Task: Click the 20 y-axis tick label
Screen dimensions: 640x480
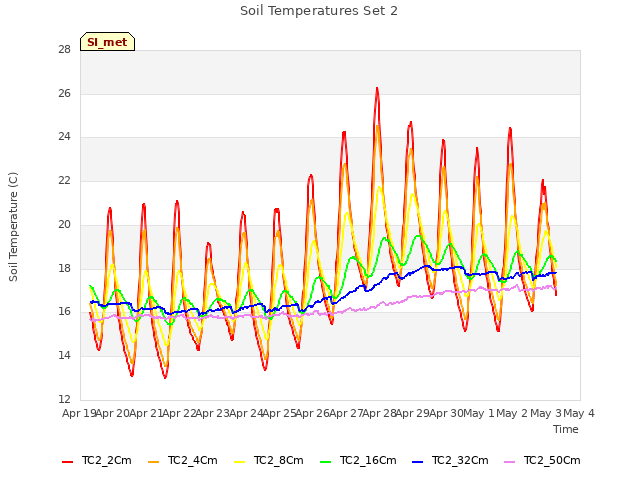Action: pos(64,224)
